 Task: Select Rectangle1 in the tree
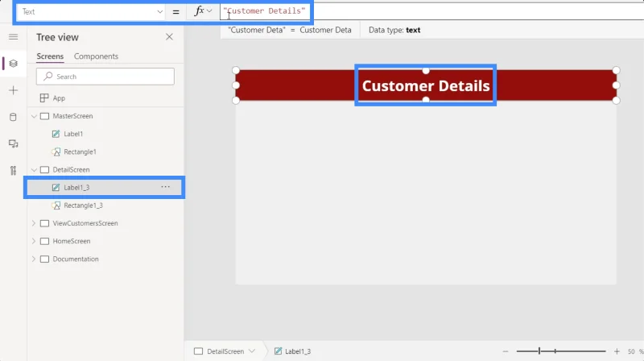(x=80, y=151)
